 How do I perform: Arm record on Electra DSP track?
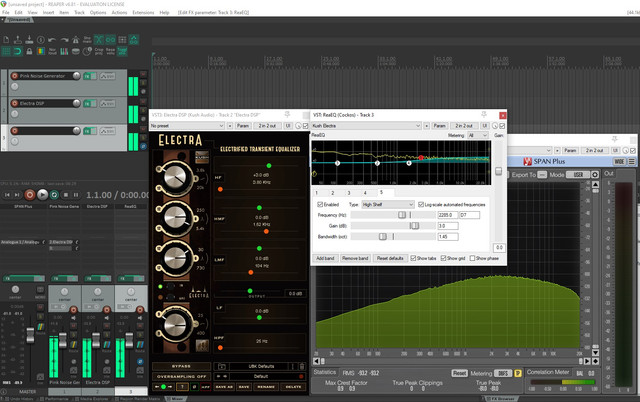(x=15, y=103)
